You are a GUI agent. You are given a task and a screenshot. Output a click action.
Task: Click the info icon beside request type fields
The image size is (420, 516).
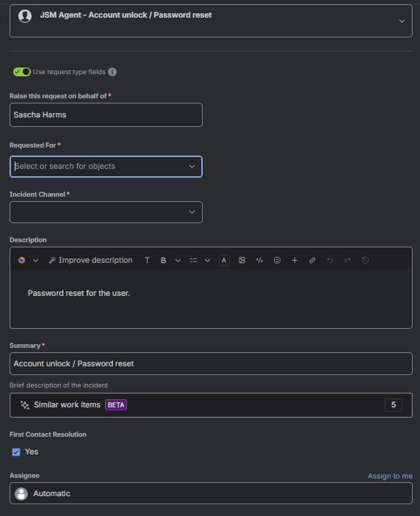pyautogui.click(x=112, y=72)
